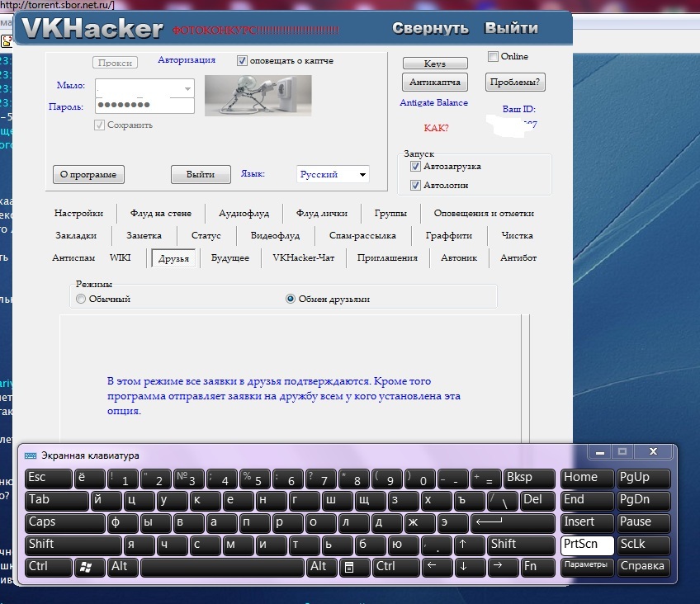Open the Оповещения и отметки tab
The width and height of the screenshot is (700, 604).
tap(484, 213)
